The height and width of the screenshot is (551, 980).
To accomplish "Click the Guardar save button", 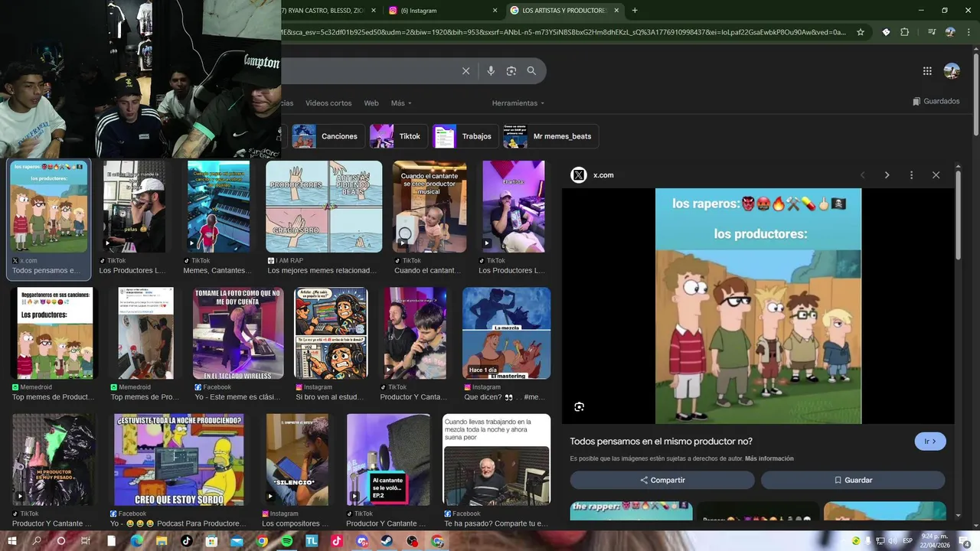I will click(x=853, y=480).
